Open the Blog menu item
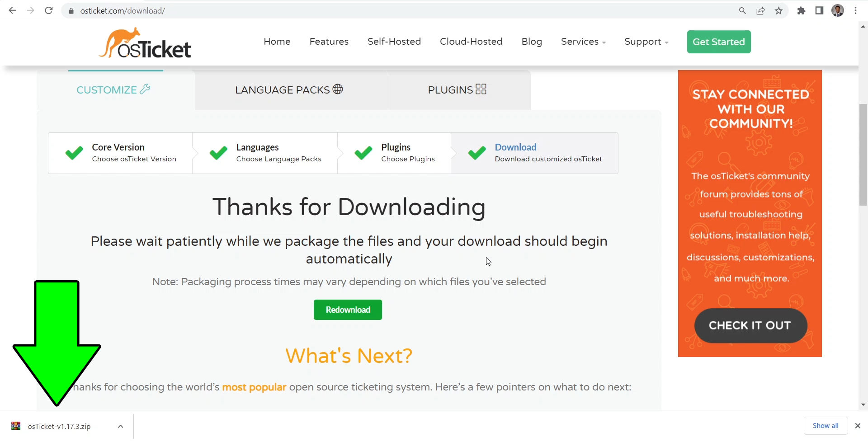Viewport: 868px width, 442px height. pos(532,42)
